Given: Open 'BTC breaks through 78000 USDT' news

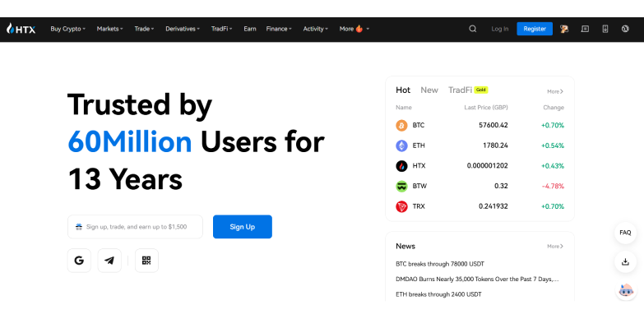Looking at the screenshot, I should coord(440,264).
